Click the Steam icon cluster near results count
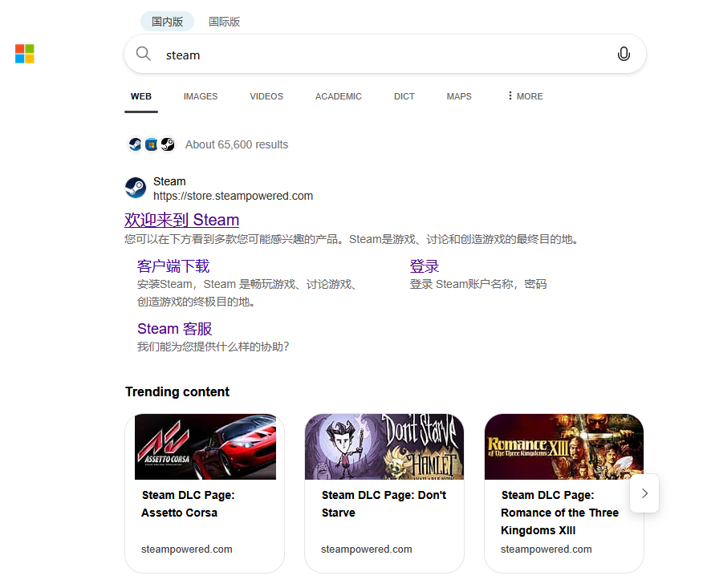Screen dimensions: 707x588 [x=152, y=144]
